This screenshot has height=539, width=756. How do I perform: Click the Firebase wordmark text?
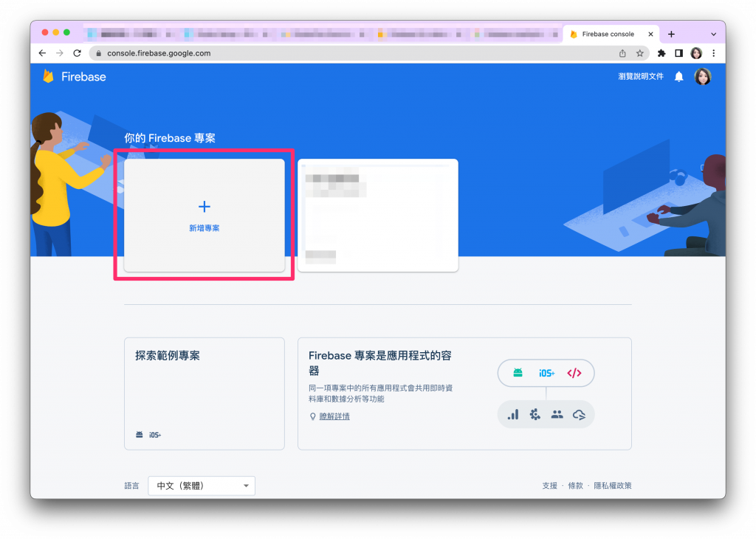click(83, 77)
